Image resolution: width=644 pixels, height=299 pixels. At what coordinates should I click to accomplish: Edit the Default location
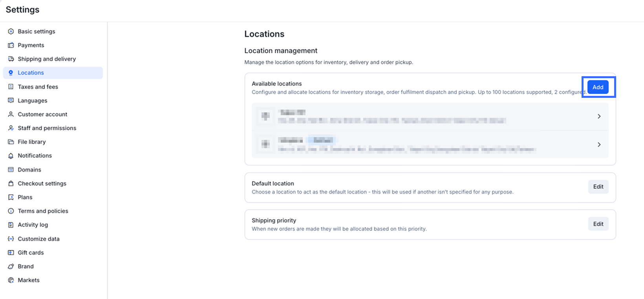pos(598,187)
